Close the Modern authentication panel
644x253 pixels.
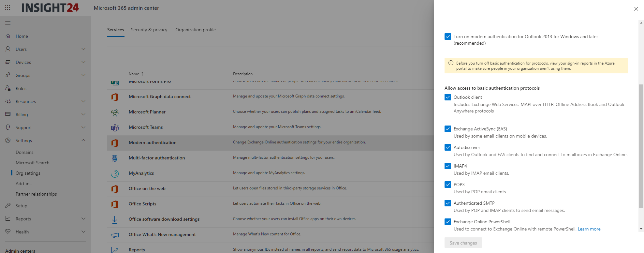pyautogui.click(x=636, y=9)
